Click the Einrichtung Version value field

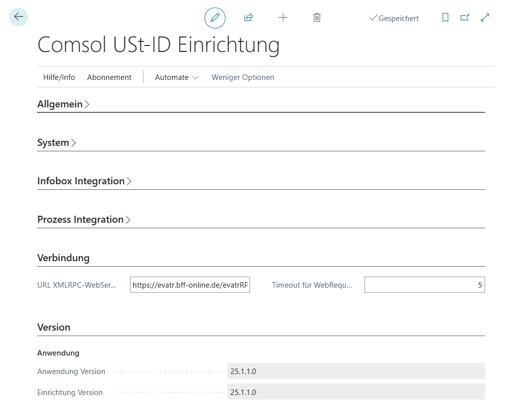coord(356,392)
